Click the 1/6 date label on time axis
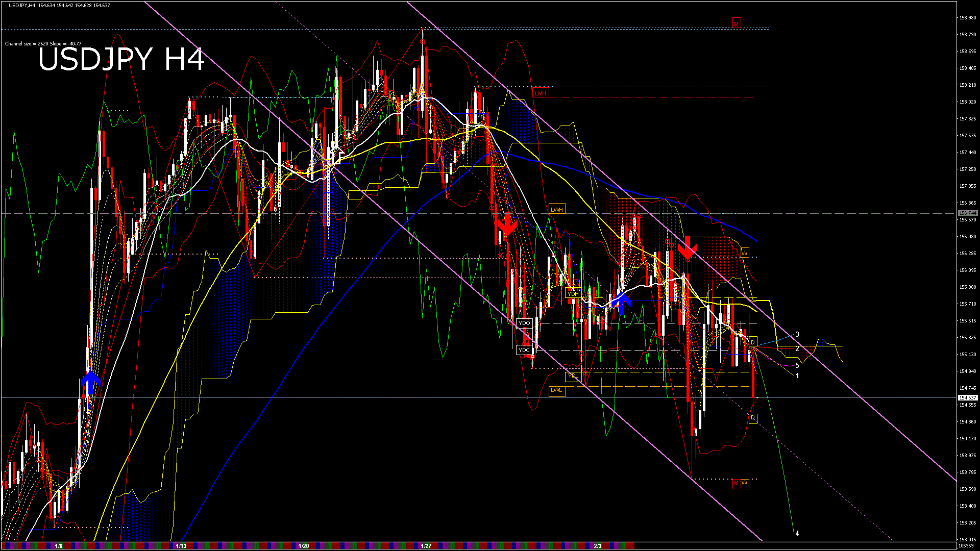Screen dimensions: 980x551 click(x=59, y=546)
